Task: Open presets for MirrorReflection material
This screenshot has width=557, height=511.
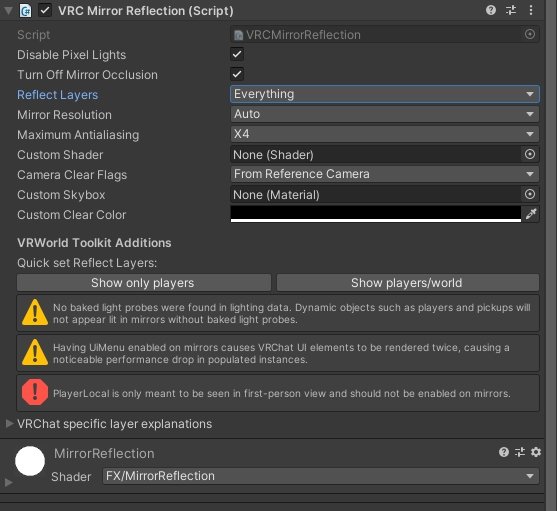Action: (x=520, y=452)
